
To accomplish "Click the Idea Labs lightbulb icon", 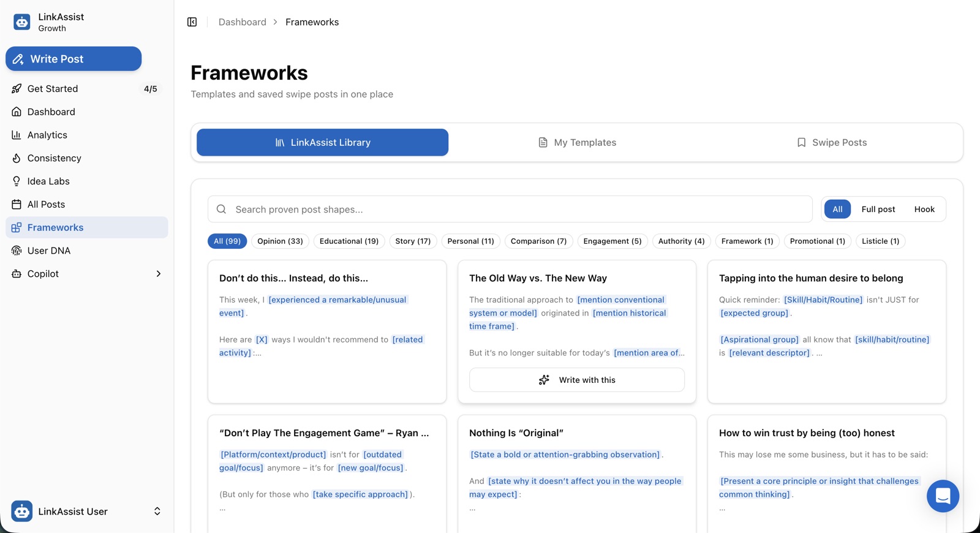I will click(x=17, y=181).
